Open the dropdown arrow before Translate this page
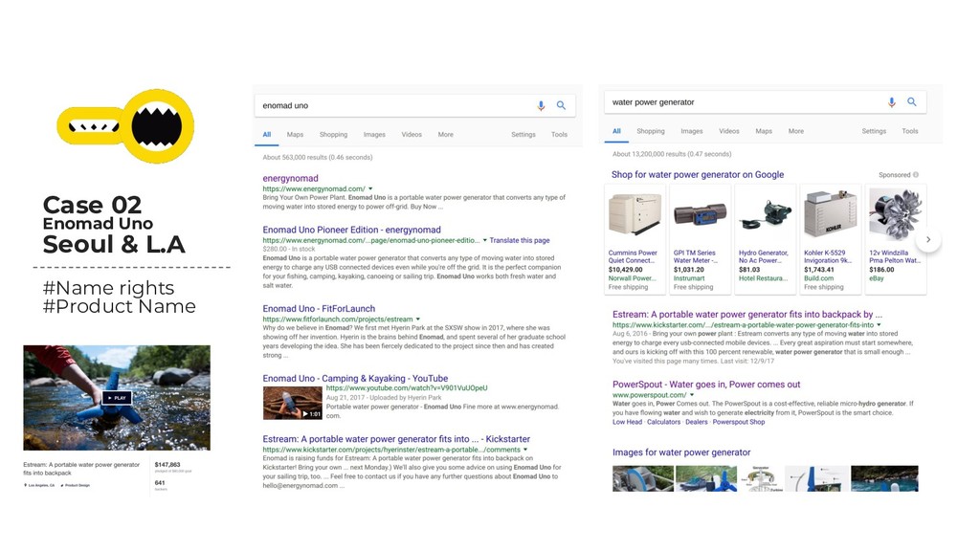 484,240
